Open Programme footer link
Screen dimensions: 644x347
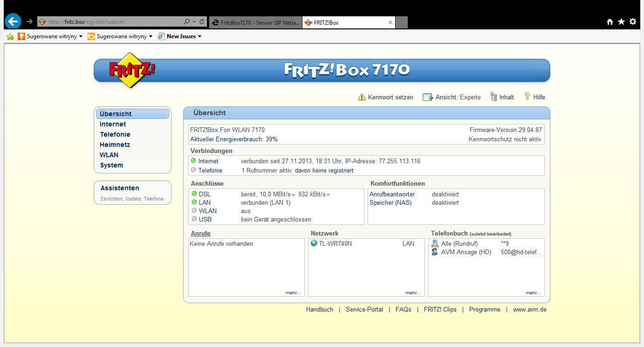(485, 309)
